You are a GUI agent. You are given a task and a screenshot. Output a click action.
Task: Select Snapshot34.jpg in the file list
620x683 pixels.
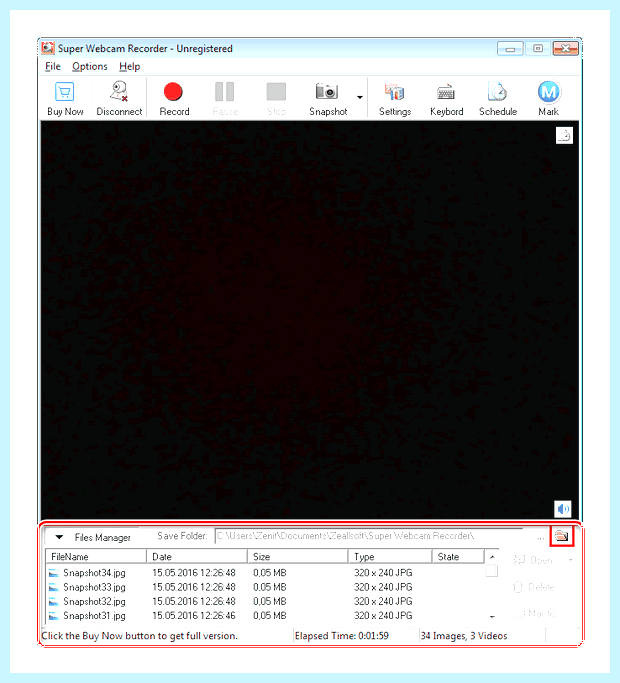pyautogui.click(x=94, y=573)
